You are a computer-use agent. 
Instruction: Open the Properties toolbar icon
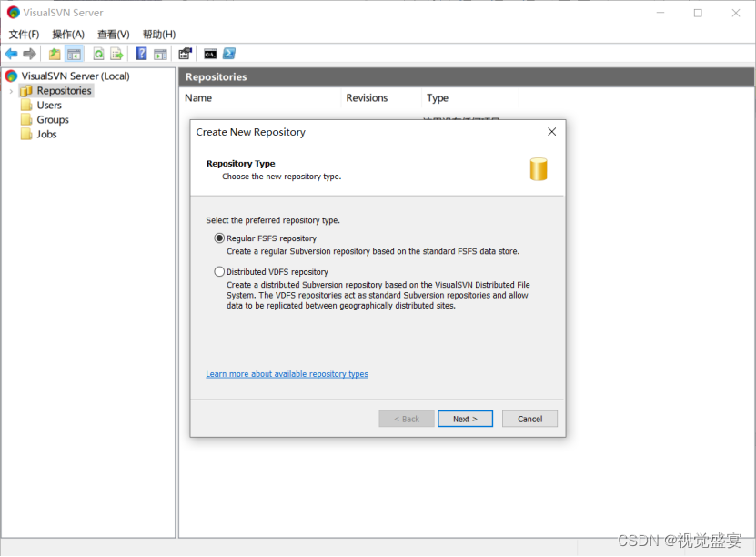186,54
